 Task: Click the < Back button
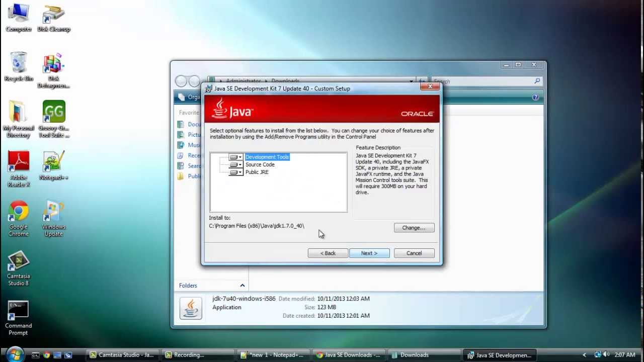click(328, 253)
